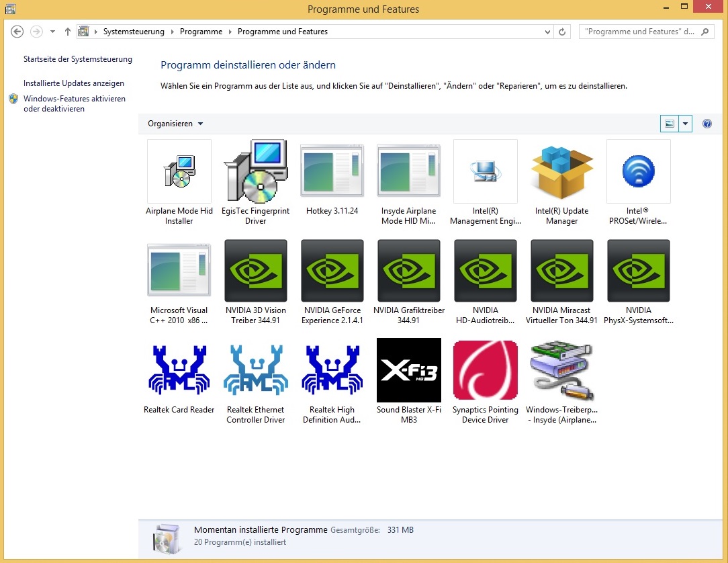Click the installed programs details pane icon
728x563 pixels.
166,538
